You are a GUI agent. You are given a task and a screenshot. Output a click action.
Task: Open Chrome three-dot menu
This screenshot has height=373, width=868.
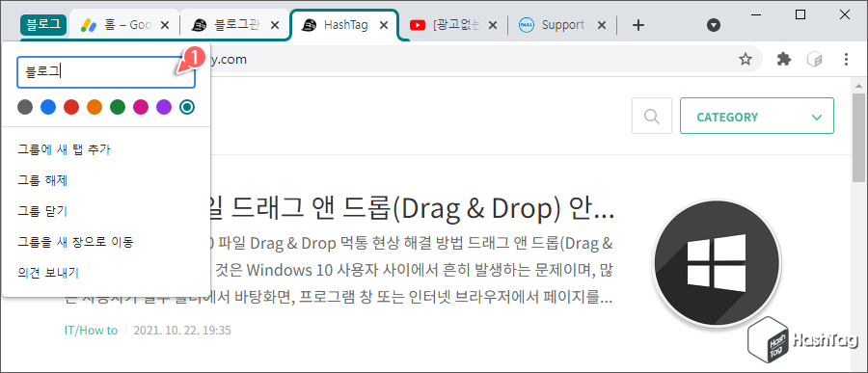(x=845, y=59)
